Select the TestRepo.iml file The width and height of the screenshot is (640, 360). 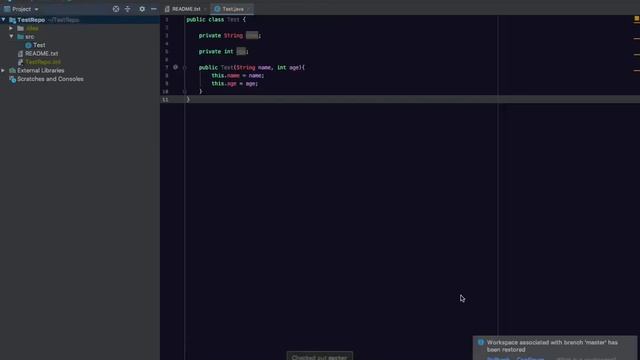click(x=43, y=62)
